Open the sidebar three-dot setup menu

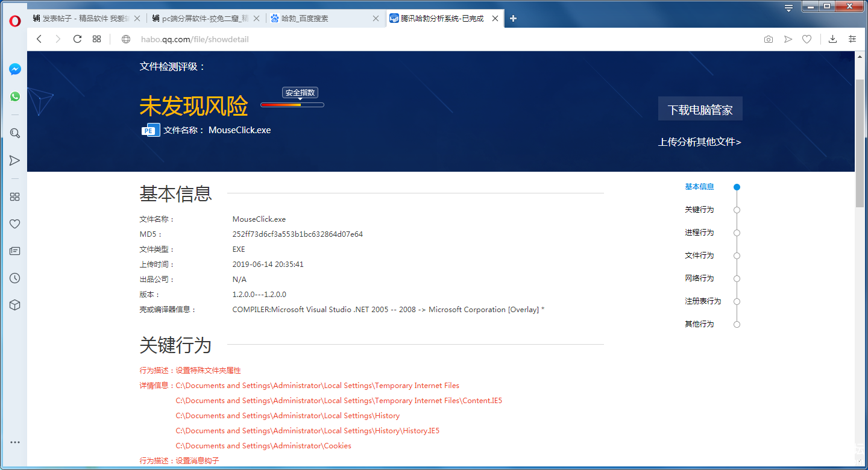(x=15, y=442)
